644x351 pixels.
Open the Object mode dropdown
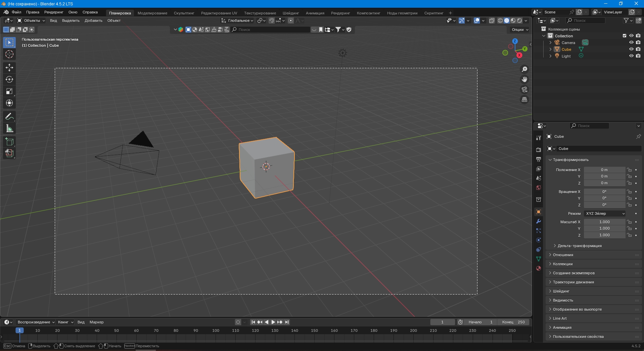pyautogui.click(x=31, y=21)
